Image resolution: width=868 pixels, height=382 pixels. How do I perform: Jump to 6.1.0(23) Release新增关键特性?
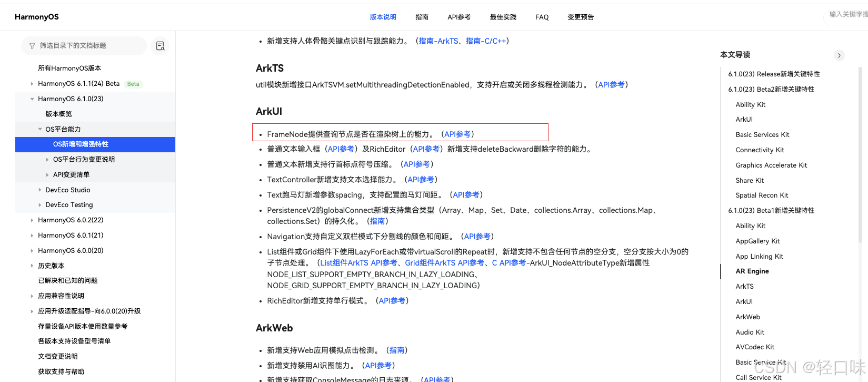pos(774,74)
